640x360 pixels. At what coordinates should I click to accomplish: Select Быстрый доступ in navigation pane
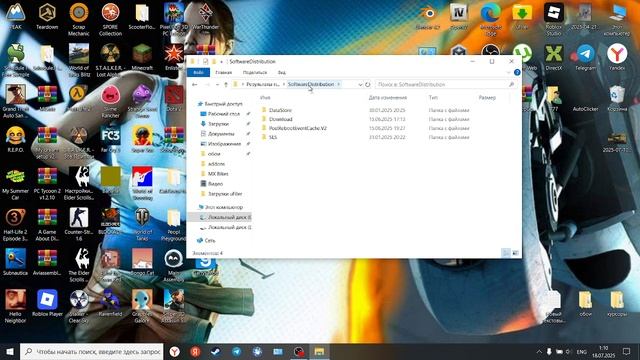tap(223, 104)
